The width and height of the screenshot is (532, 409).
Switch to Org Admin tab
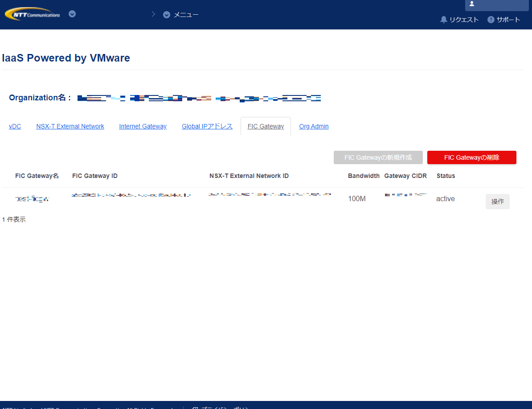click(314, 126)
